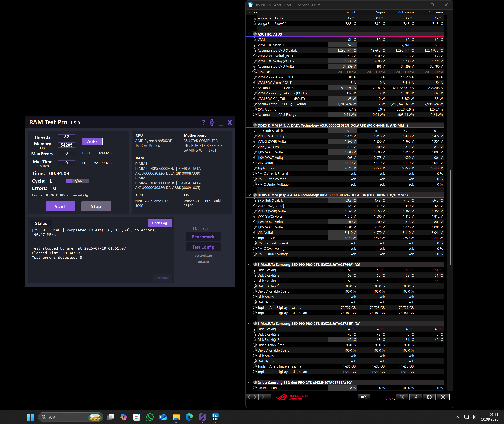Close RAM Test Pro with the purple X
Viewport: 504px width, 424px height.
[230, 123]
